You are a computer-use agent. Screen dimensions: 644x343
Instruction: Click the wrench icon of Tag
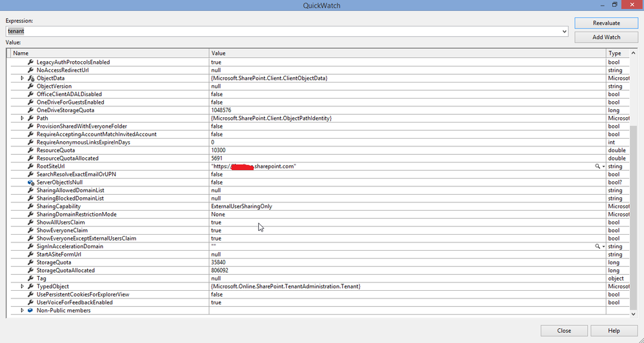point(30,278)
